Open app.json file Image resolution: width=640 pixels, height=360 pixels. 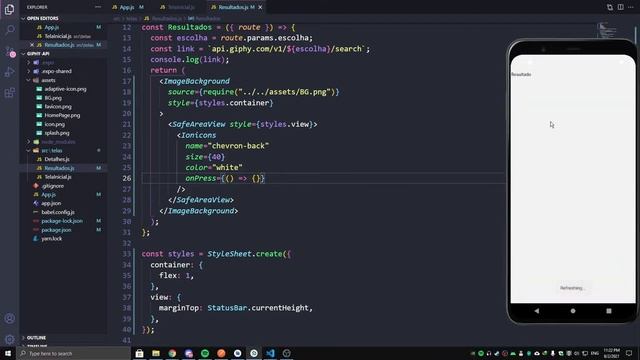coord(51,203)
